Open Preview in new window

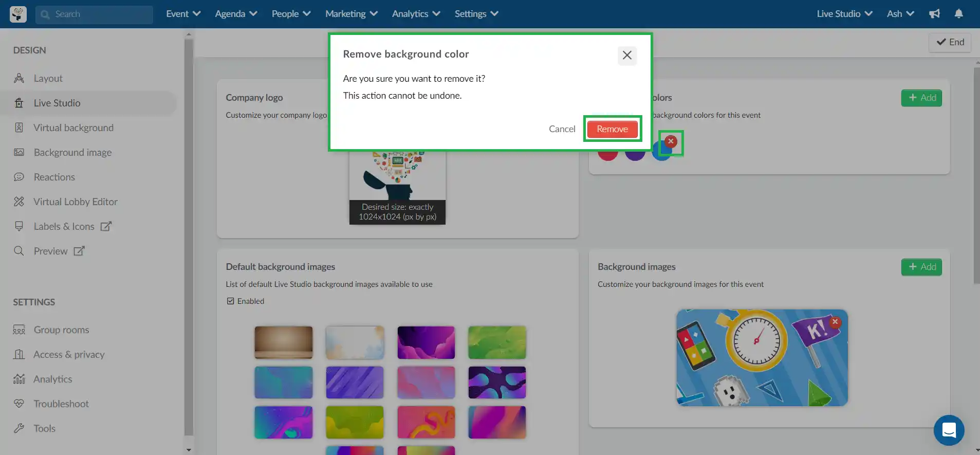[x=50, y=251]
